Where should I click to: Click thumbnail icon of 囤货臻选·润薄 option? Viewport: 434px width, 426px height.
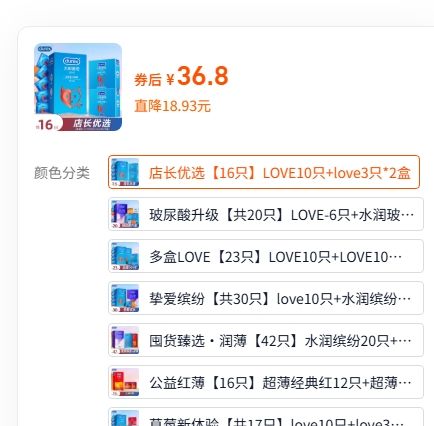pyautogui.click(x=125, y=340)
